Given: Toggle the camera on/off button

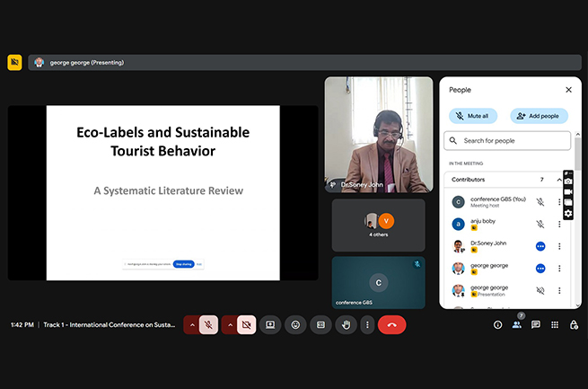Looking at the screenshot, I should [x=246, y=324].
